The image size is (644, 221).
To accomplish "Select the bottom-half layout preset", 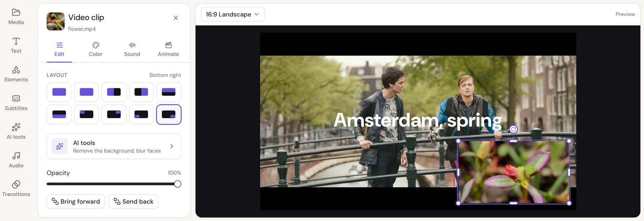I will (x=59, y=115).
